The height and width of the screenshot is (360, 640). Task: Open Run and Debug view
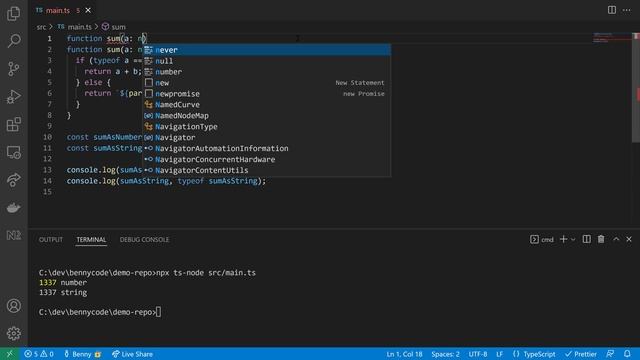[x=13, y=97]
